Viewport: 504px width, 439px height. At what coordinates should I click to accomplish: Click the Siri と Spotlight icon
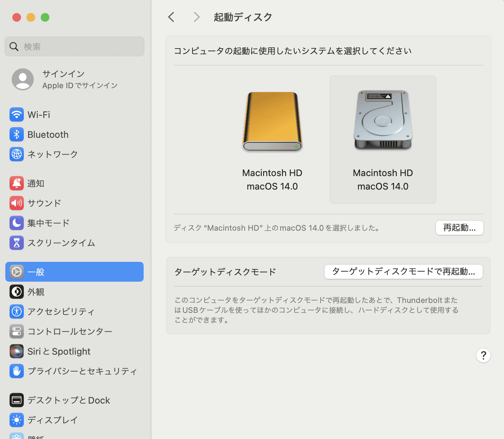pos(17,351)
